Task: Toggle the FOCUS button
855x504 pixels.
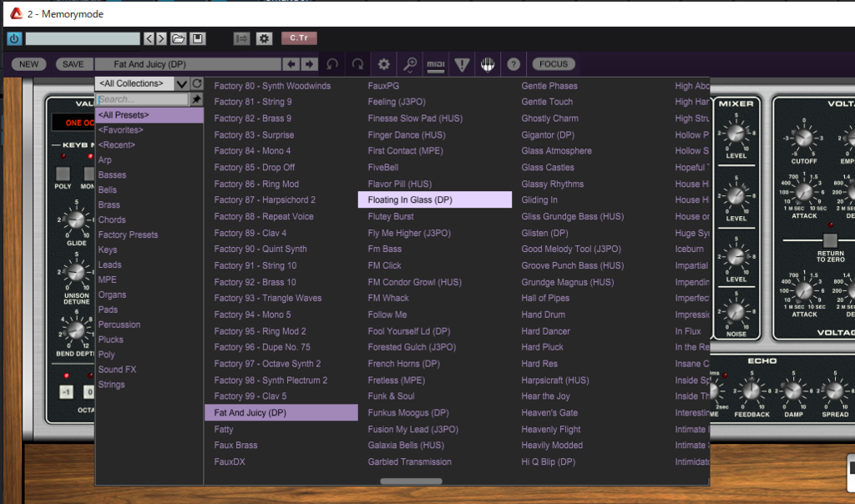Action: [x=554, y=64]
